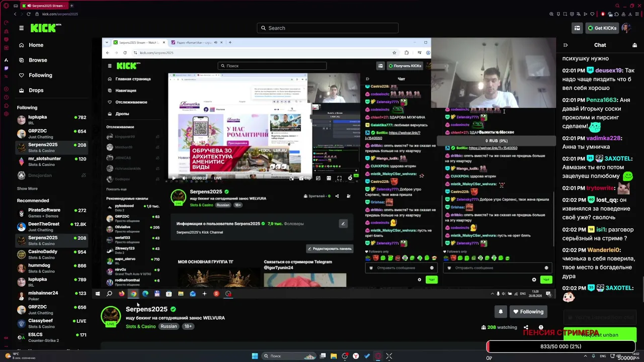Click the Request unban button
Image resolution: width=644 pixels, height=362 pixels.
(600, 335)
